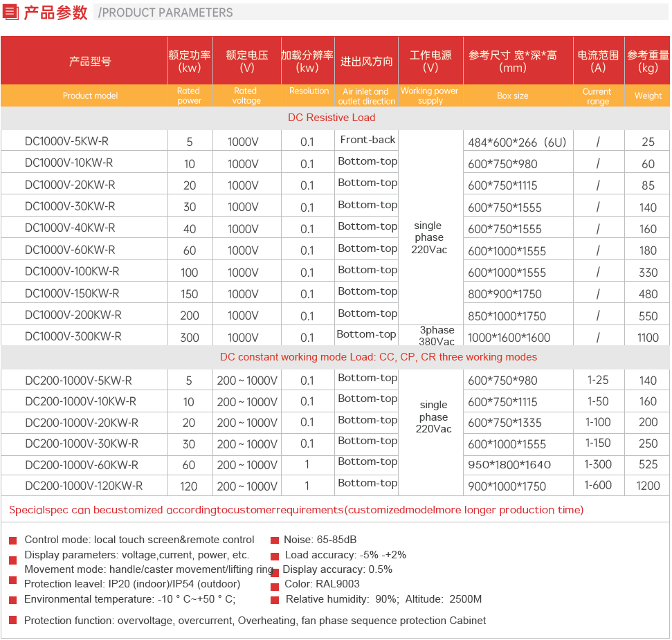
Task: Click weight value '480'
Action: click(x=648, y=294)
